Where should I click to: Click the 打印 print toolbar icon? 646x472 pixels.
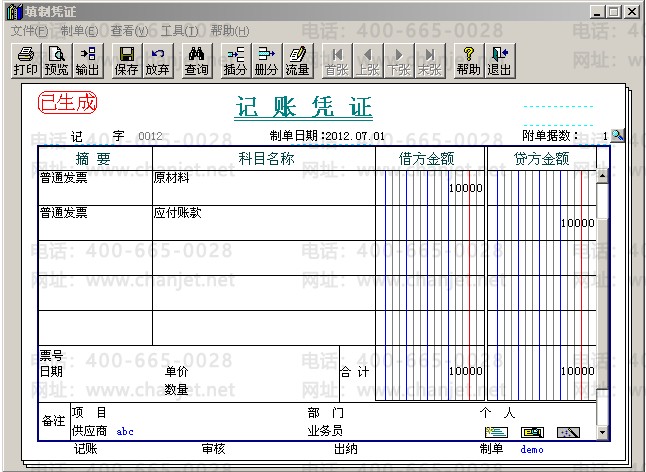pos(26,61)
